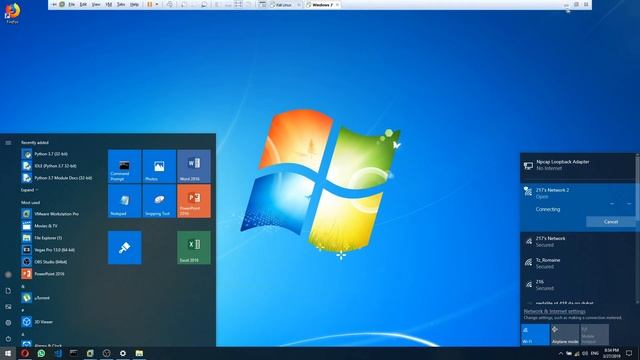The width and height of the screenshot is (640, 360).
Task: Open the VMware File menu
Action: [x=71, y=4]
